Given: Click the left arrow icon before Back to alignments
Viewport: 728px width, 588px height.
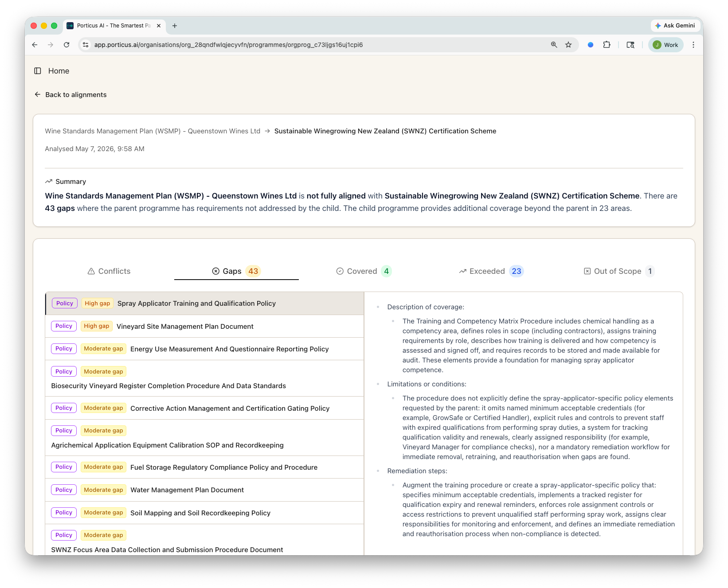Looking at the screenshot, I should click(38, 94).
